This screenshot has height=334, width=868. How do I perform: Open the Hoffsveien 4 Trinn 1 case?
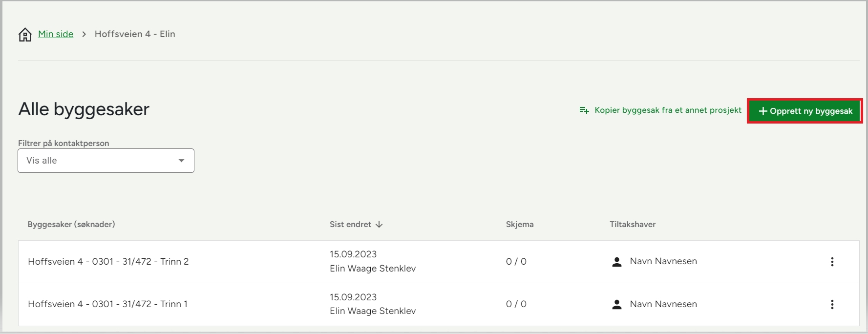point(108,304)
